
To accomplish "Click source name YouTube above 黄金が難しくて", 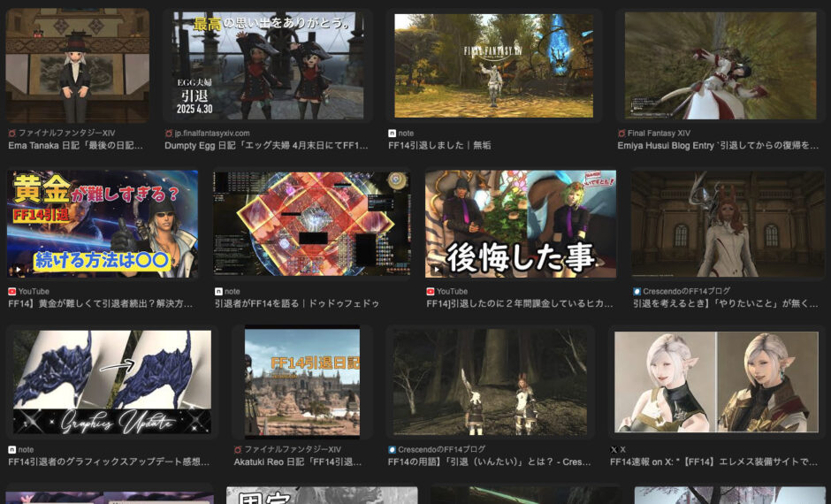I will pyautogui.click(x=34, y=292).
